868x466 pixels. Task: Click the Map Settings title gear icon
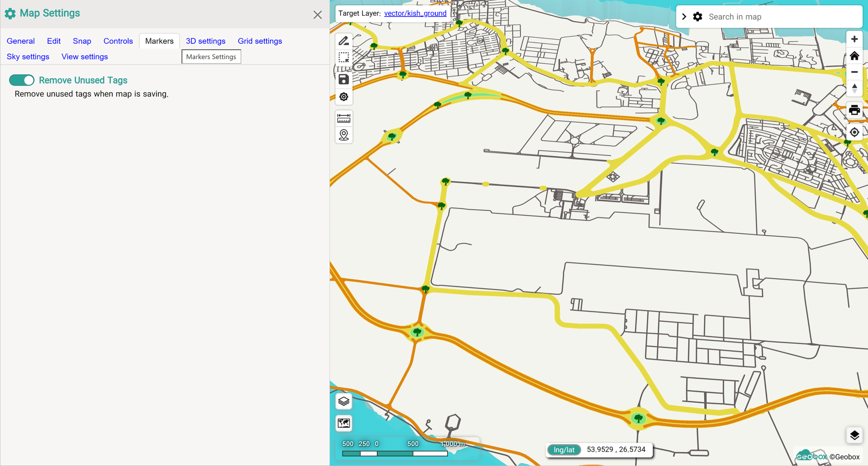[10, 14]
